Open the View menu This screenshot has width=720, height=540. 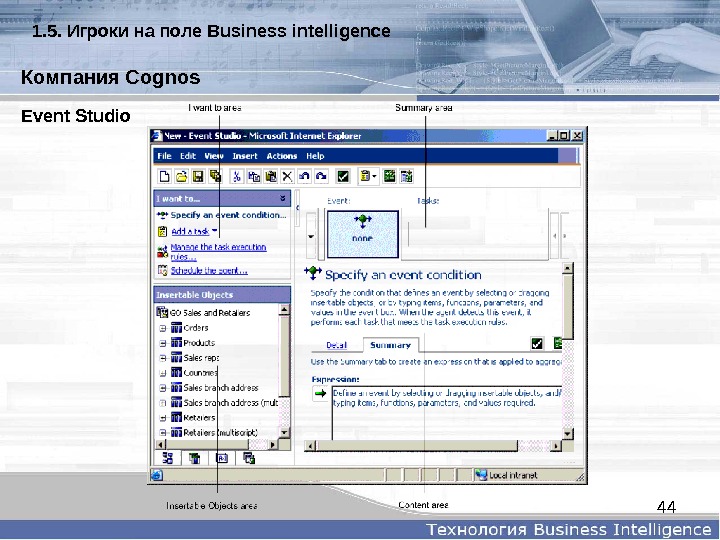coord(214,156)
